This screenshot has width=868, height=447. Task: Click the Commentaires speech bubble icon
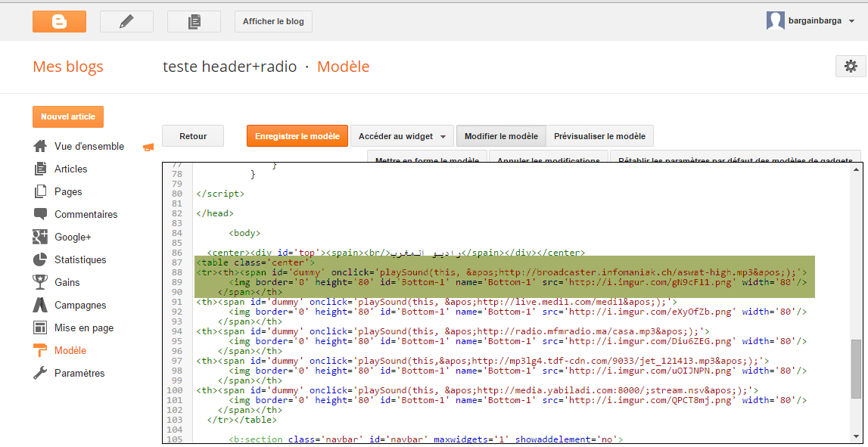point(40,214)
